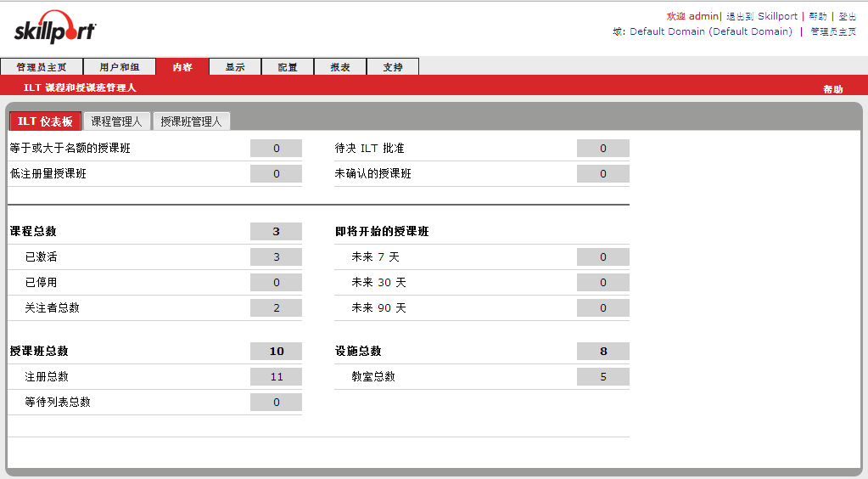868x479 pixels.
Task: Click the 已停用 count value
Action: [277, 282]
